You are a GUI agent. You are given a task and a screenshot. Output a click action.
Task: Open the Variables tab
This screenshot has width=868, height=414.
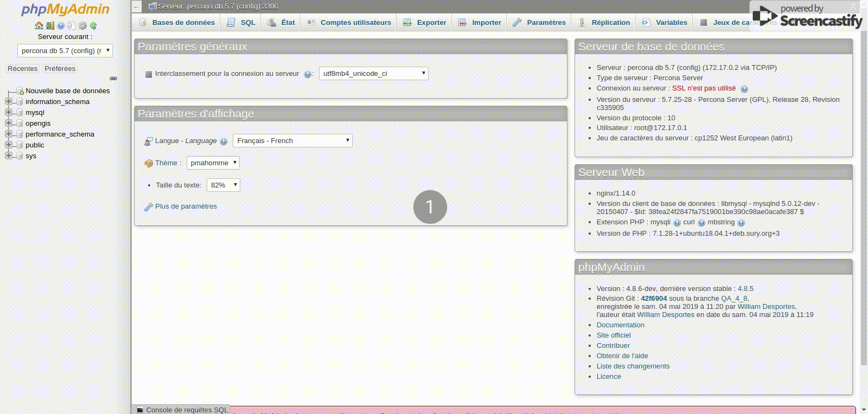tap(665, 22)
